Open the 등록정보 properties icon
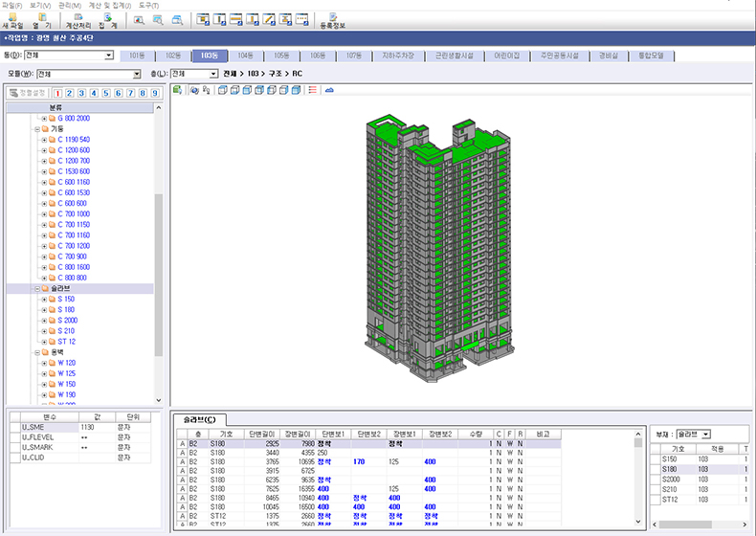The image size is (756, 536). [333, 17]
